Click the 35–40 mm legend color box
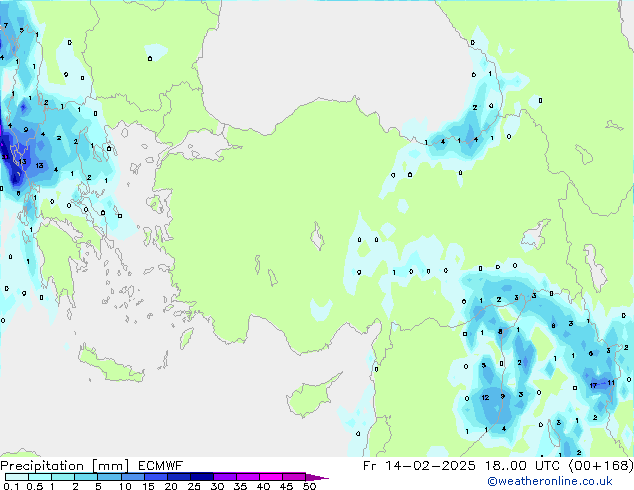This screenshot has width=634, height=490. point(247,477)
